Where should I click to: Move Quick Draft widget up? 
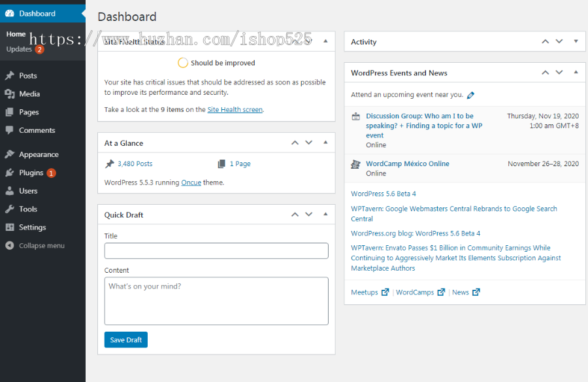pos(295,215)
